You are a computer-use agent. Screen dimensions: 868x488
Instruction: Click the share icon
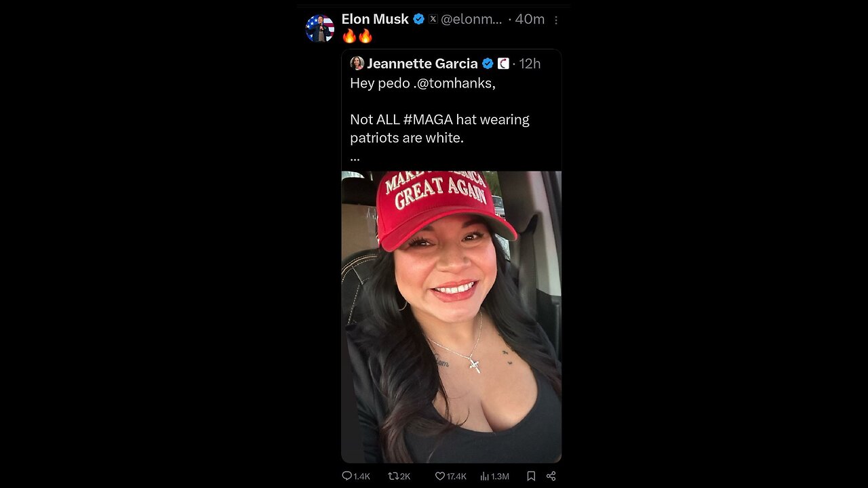tap(551, 476)
